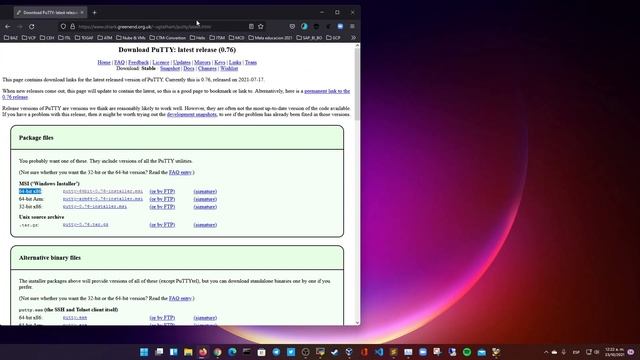Open the Docs link
Image resolution: width=640 pixels, height=360 pixels.
point(189,69)
